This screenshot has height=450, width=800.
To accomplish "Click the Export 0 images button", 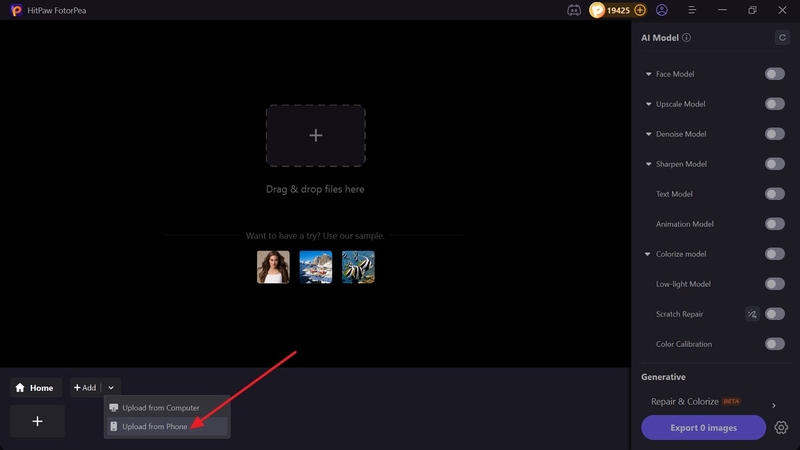I will click(x=704, y=428).
